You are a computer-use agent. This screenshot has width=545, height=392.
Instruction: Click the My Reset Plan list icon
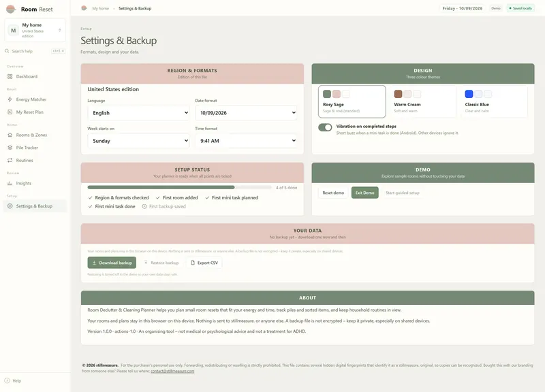click(x=10, y=112)
